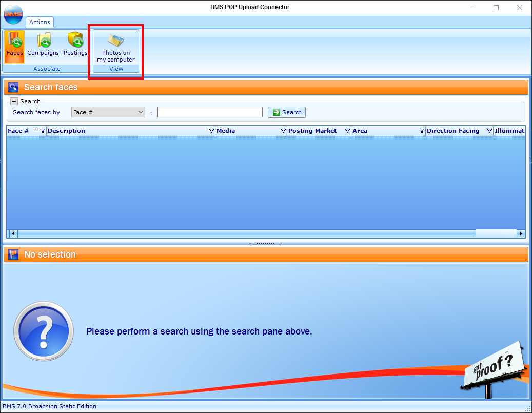Image resolution: width=532 pixels, height=413 pixels.
Task: Click BMS 7.0 Broadsign Static Edition status text
Action: coord(50,406)
